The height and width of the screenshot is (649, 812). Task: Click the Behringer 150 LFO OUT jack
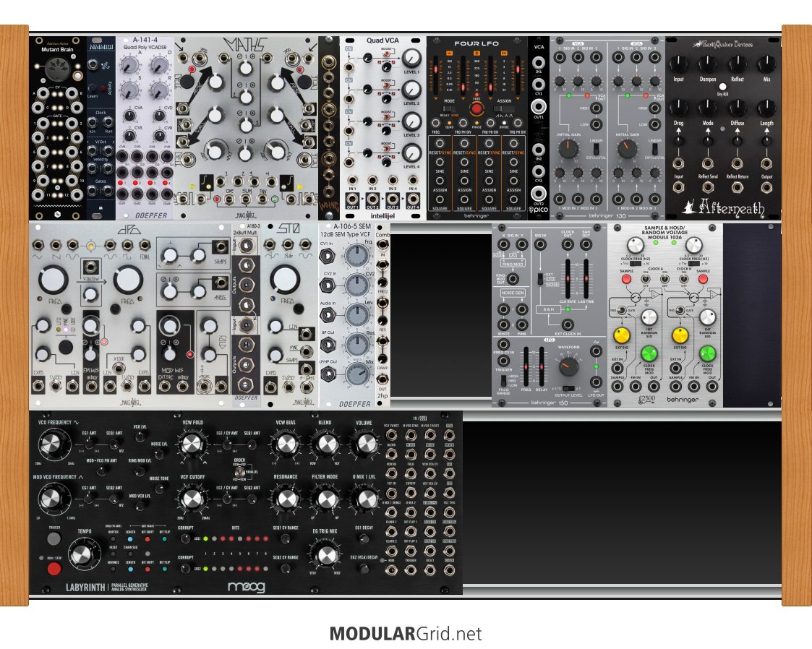pos(596,382)
